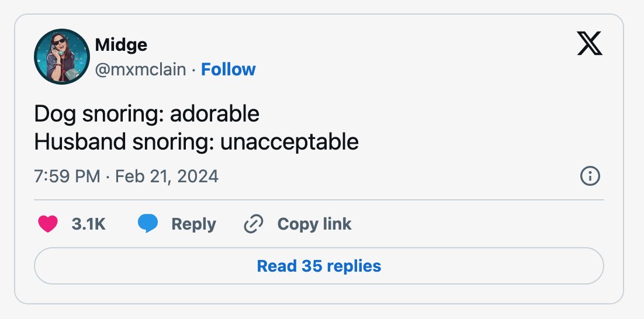Click the blue reply speech bubble icon
The image size is (644, 319).
148,224
